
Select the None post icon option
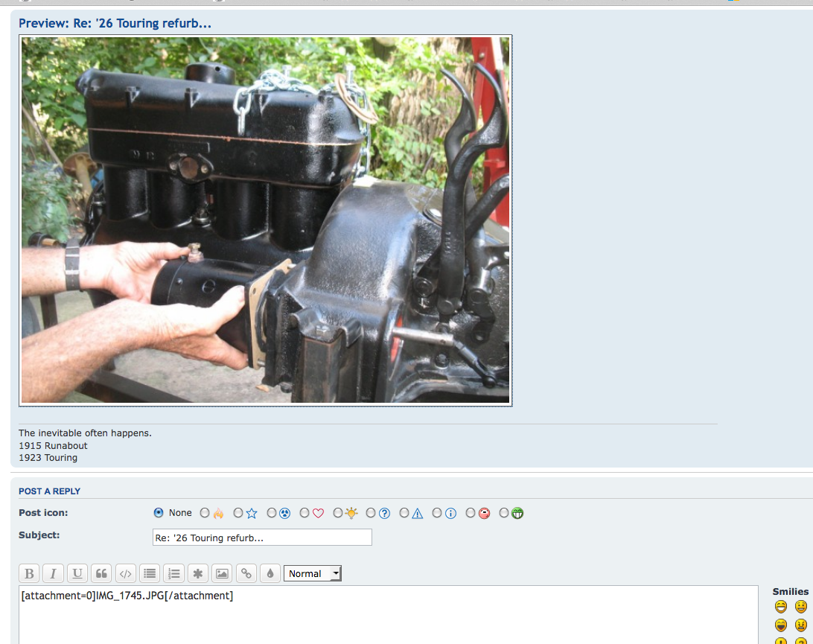point(158,513)
